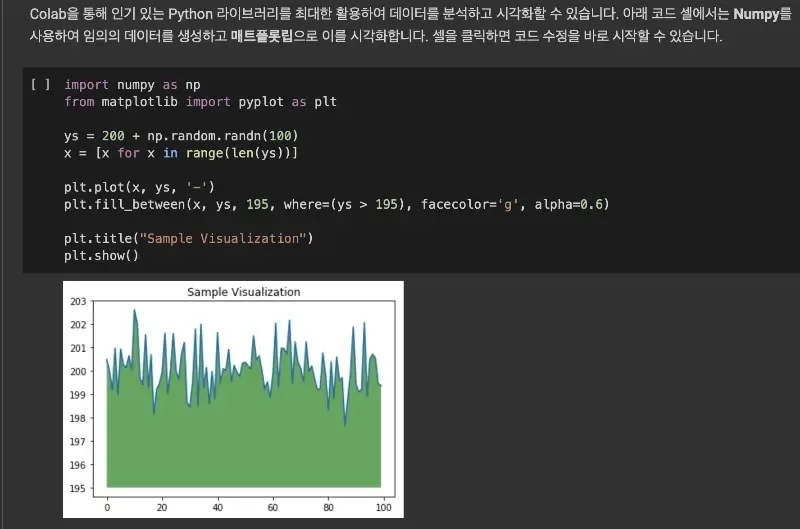Screen dimensions: 800x529
Task: Run the code cell via the brackets
Action: 40,85
